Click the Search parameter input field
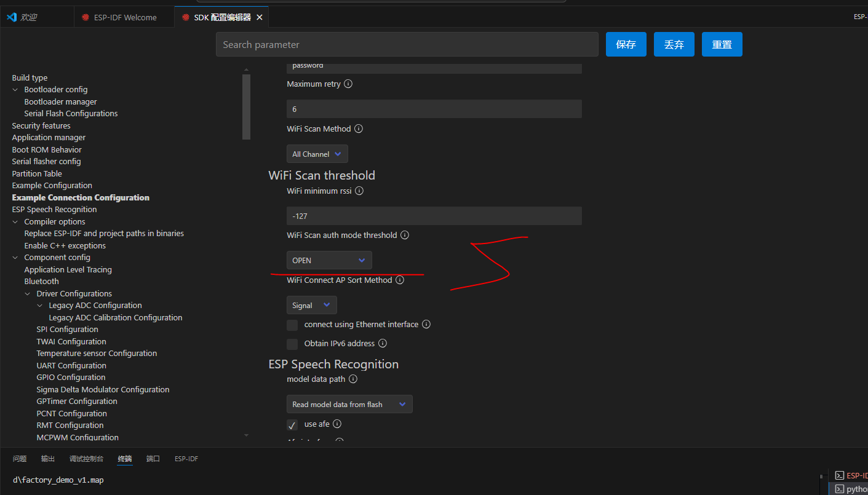Screen dimensions: 868x495 (x=407, y=45)
